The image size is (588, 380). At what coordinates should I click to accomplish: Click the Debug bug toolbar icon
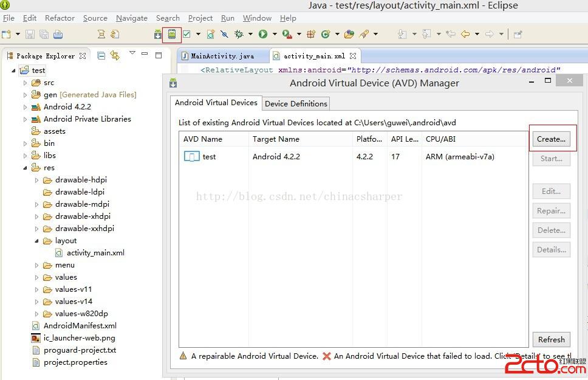click(x=239, y=34)
